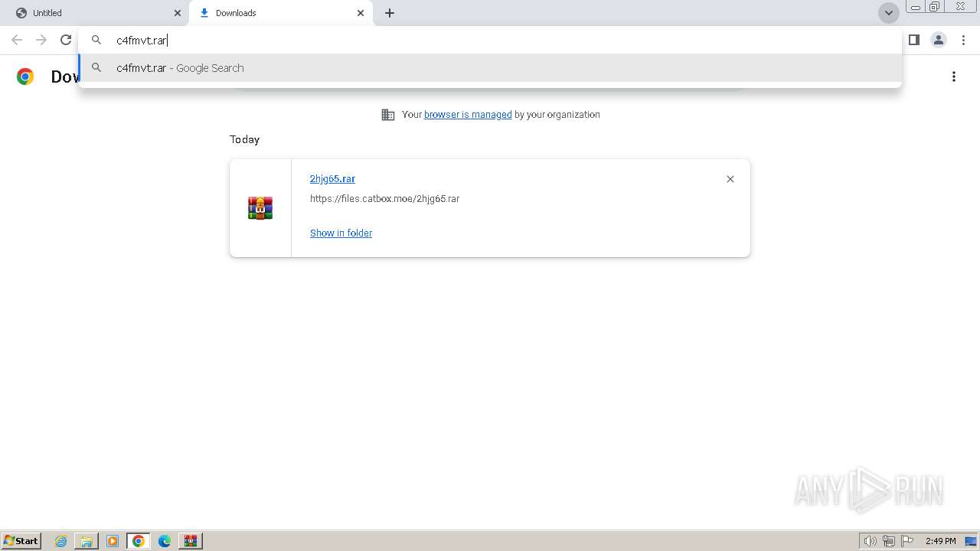The height and width of the screenshot is (551, 980).
Task: Open Windows Media Player from taskbar
Action: point(113,541)
